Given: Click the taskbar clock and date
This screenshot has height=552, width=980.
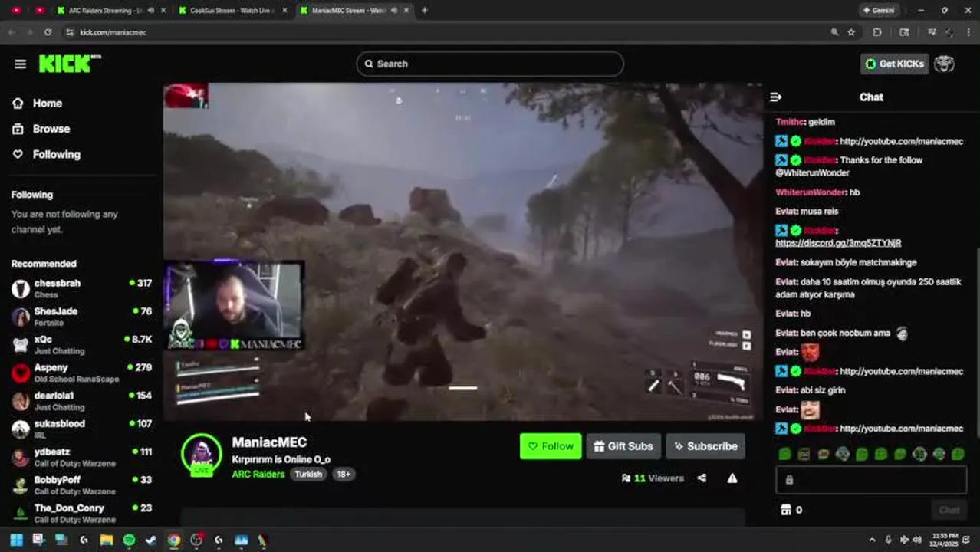Looking at the screenshot, I should click(x=945, y=540).
